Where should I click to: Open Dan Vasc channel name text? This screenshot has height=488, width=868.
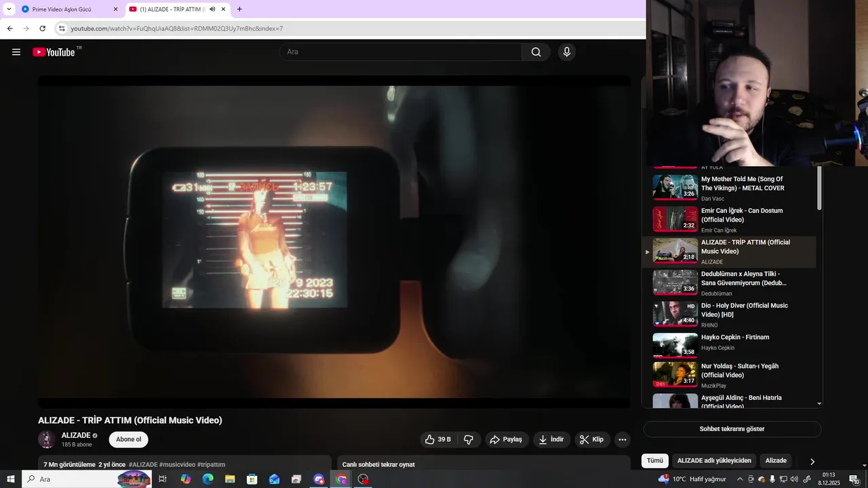tap(713, 199)
